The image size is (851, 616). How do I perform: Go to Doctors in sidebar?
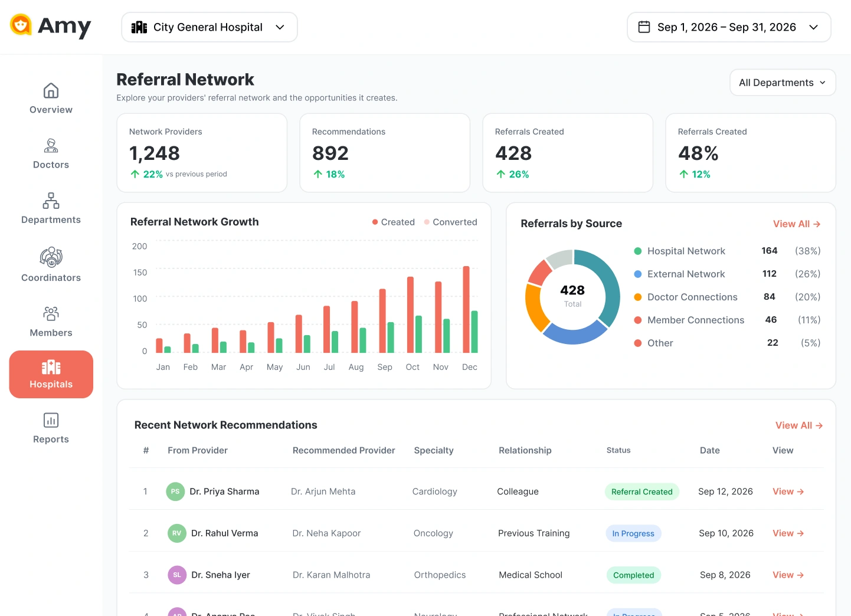[51, 154]
